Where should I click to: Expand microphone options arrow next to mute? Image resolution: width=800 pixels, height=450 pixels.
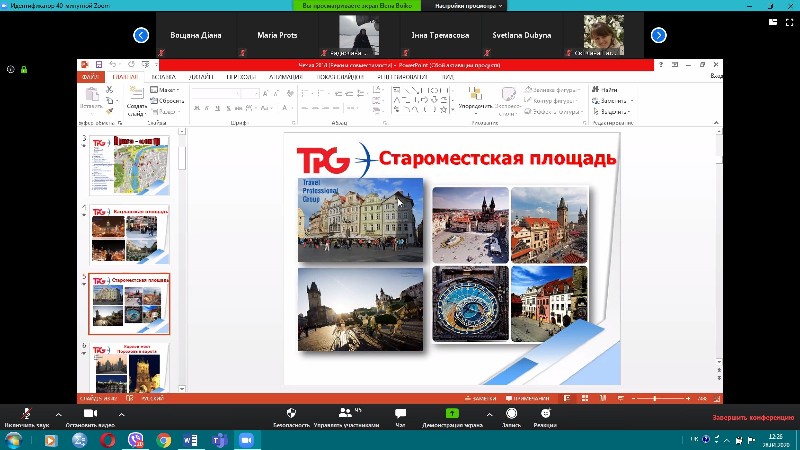[x=57, y=413]
